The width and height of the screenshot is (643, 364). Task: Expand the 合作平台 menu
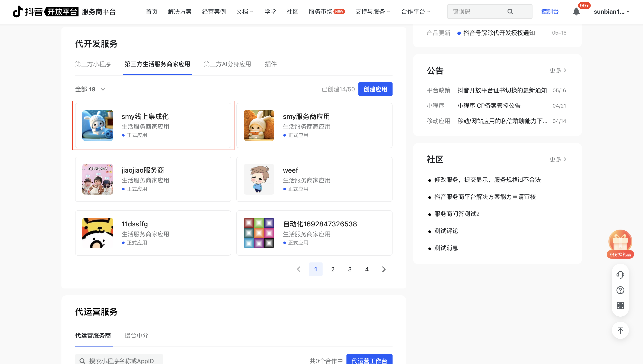(x=416, y=12)
